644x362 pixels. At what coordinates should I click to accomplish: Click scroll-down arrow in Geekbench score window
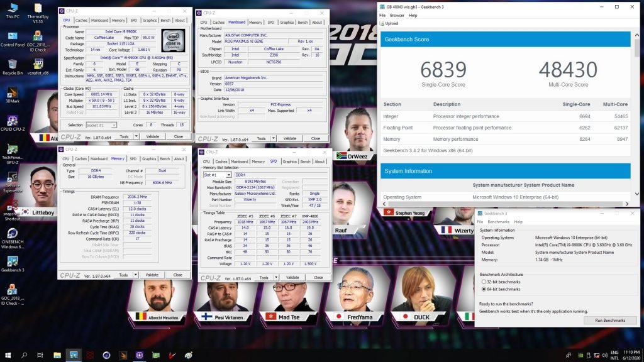(x=637, y=194)
